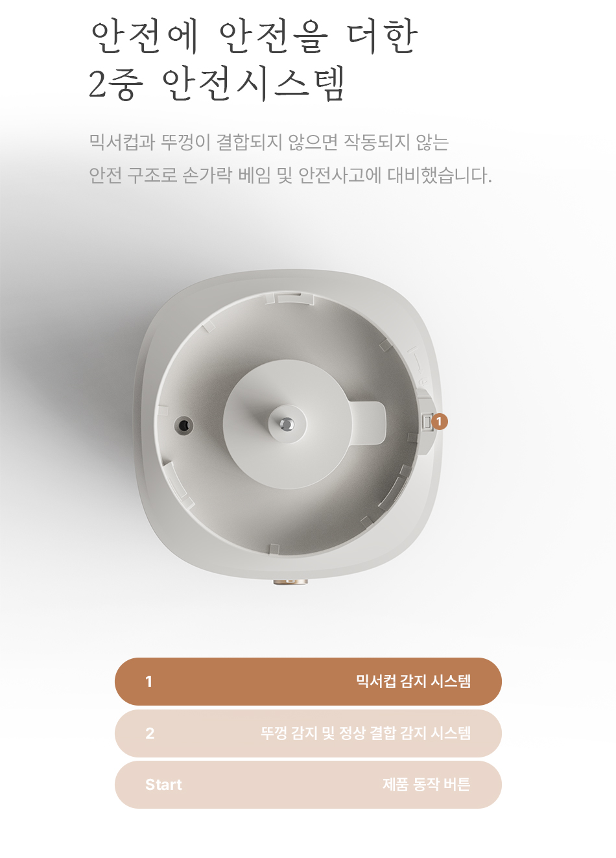
Task: Select the 뚜껑 감지 및 정상 결합 감지 시스템 tab
Action: 308,733
